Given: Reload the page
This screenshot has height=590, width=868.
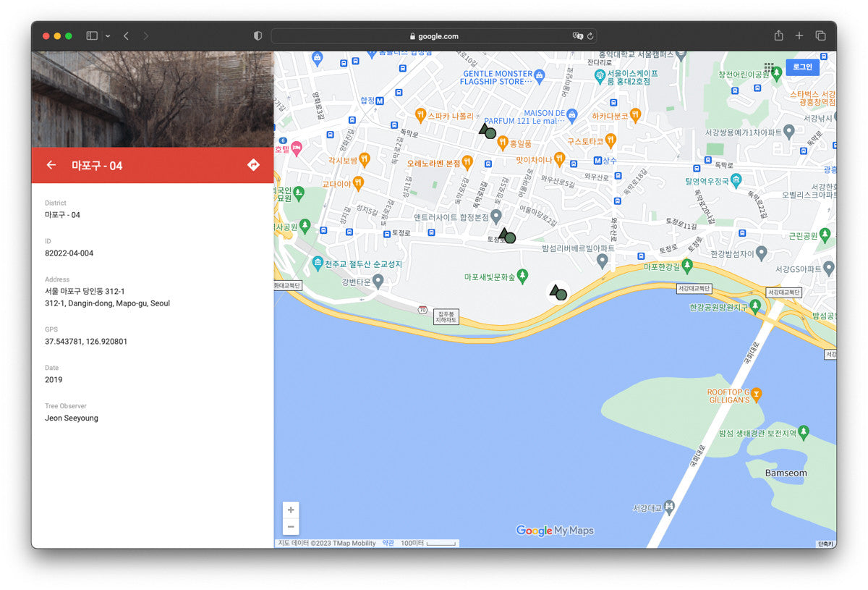Looking at the screenshot, I should pyautogui.click(x=590, y=35).
